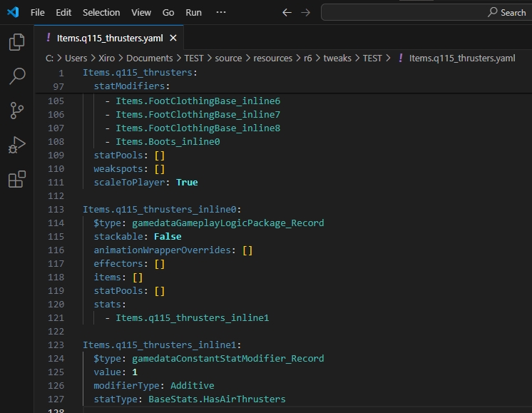Image resolution: width=532 pixels, height=413 pixels.
Task: Open the Run and Debug view
Action: coord(16,145)
